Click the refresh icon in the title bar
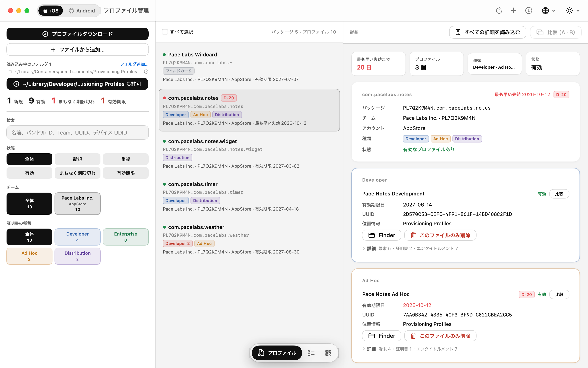Screen dimensions: 588x368 click(499, 10)
